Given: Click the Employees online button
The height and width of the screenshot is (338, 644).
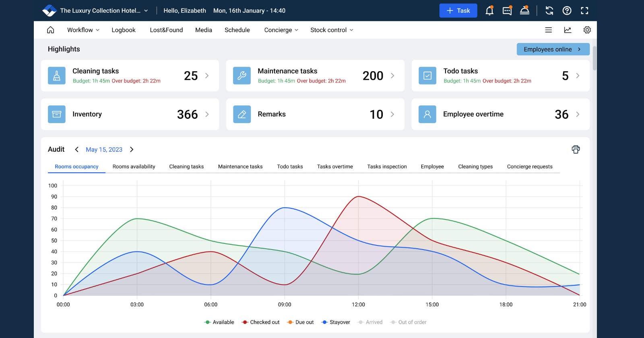Looking at the screenshot, I should coord(553,49).
